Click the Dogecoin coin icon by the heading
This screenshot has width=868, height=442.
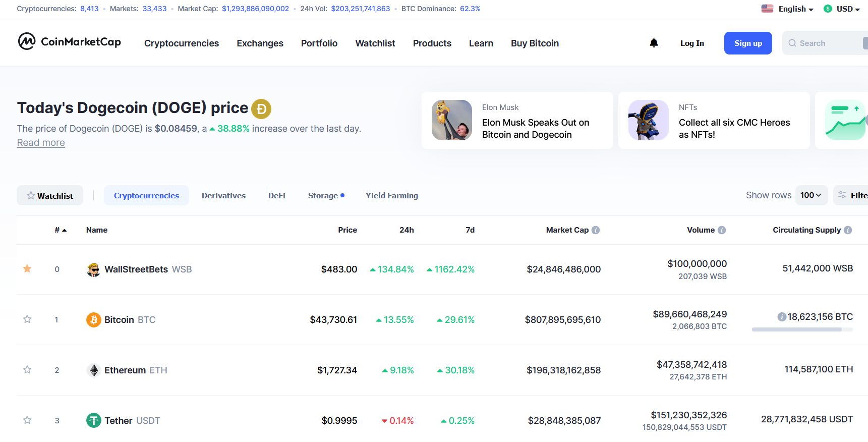point(261,108)
